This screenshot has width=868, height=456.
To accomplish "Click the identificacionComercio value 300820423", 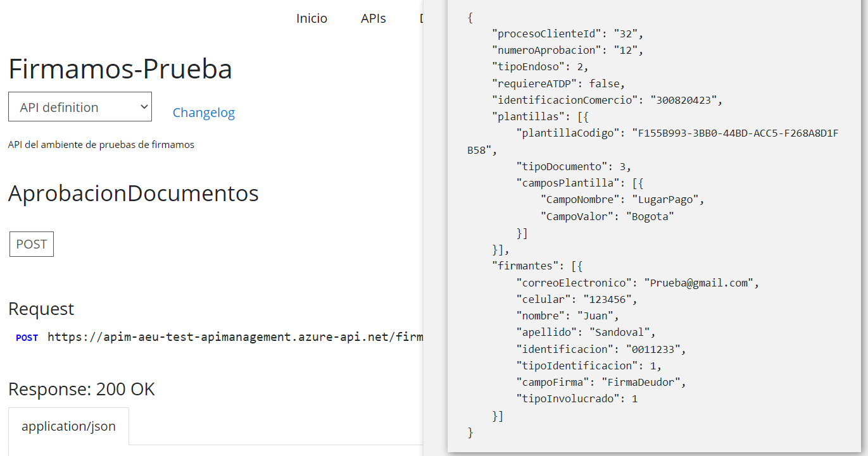I will click(x=676, y=100).
